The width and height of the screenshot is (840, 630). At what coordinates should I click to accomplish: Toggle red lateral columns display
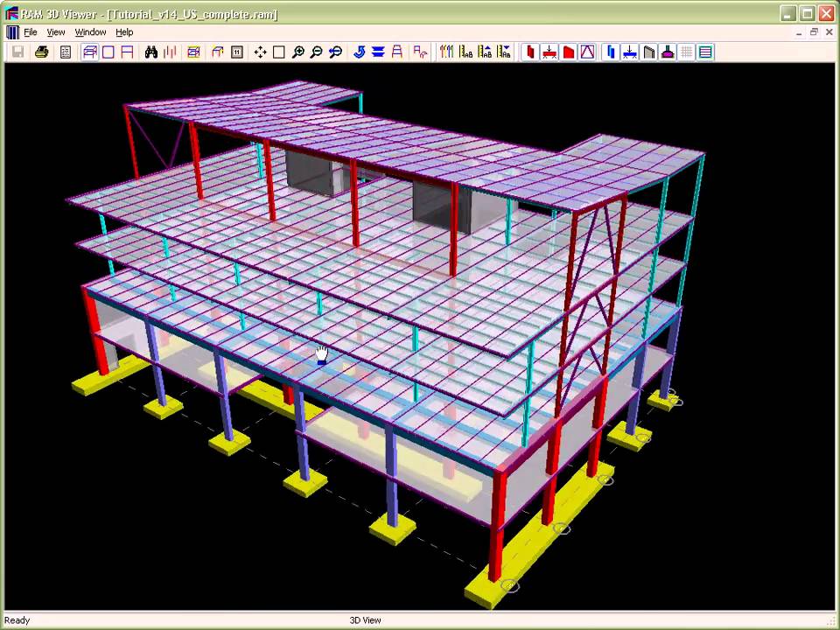[530, 52]
